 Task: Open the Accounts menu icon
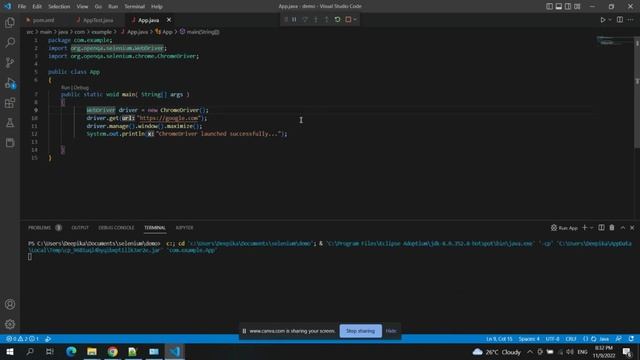tap(10, 304)
